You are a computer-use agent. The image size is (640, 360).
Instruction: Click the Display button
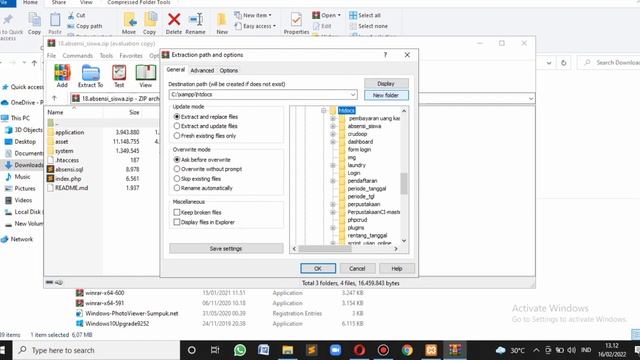tap(386, 83)
